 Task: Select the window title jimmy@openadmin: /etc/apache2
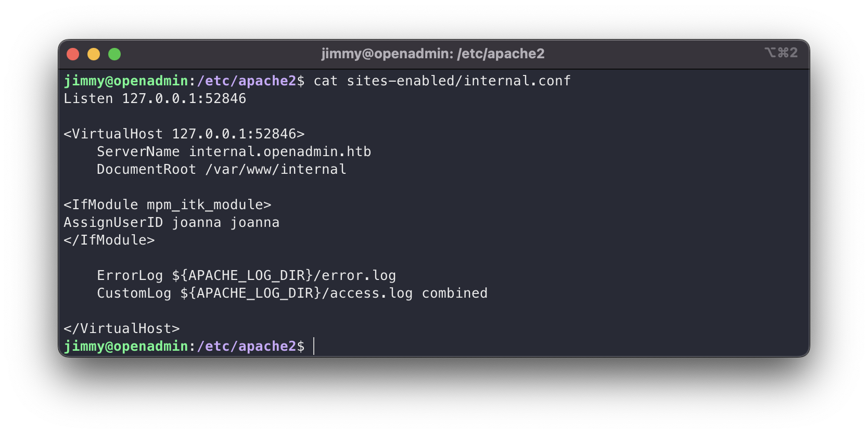click(432, 54)
